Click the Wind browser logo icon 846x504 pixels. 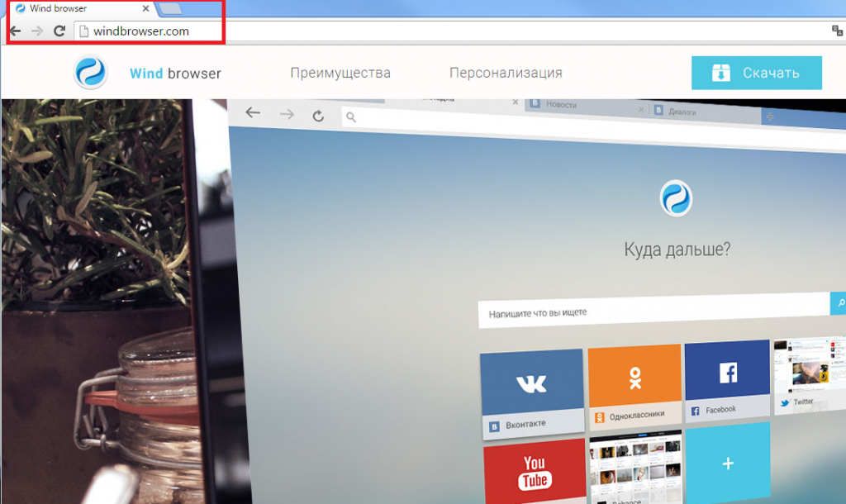89,73
